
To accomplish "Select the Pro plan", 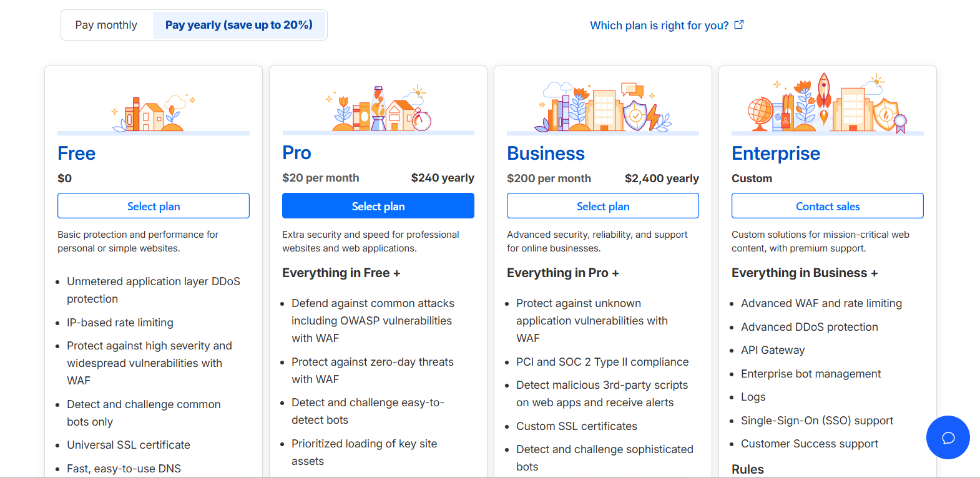I will [378, 205].
